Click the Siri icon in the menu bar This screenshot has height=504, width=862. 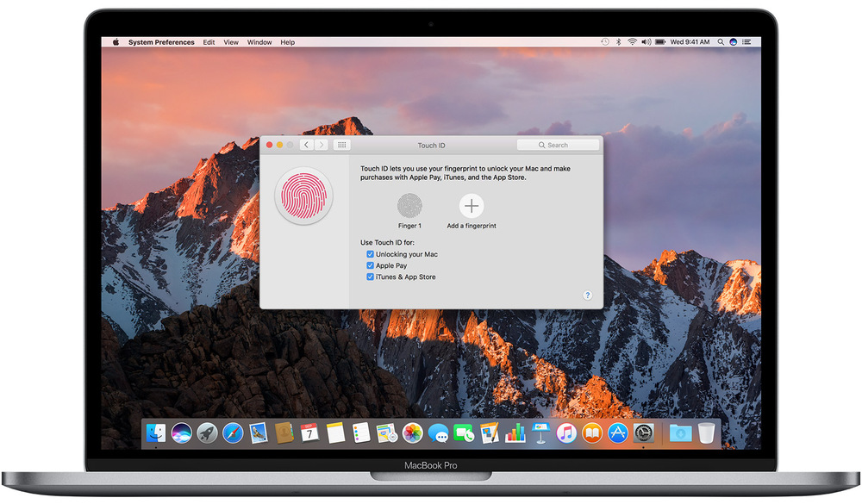point(734,42)
